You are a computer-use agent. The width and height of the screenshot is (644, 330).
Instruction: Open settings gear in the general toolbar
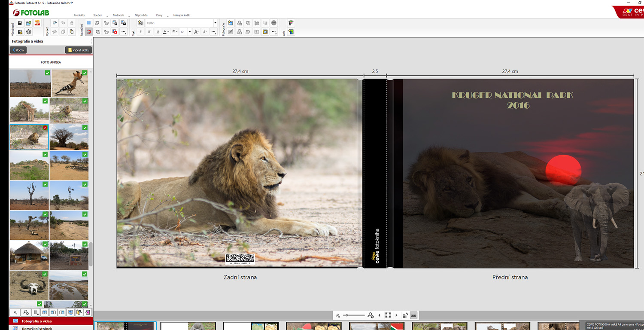[28, 32]
